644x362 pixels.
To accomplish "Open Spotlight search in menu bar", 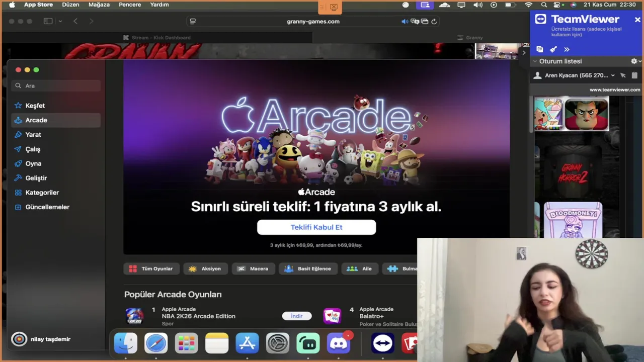I will 544,5.
